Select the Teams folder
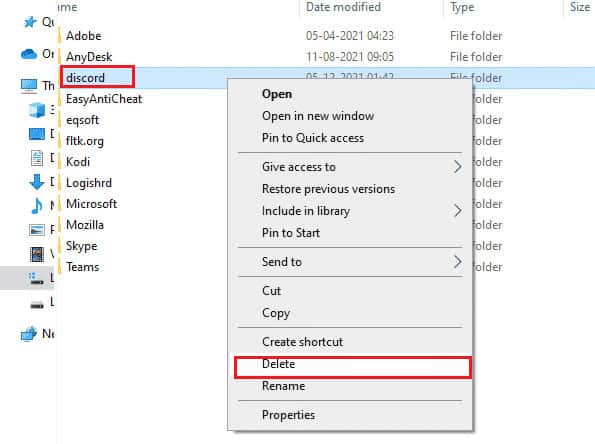This screenshot has width=595, height=444. tap(82, 267)
